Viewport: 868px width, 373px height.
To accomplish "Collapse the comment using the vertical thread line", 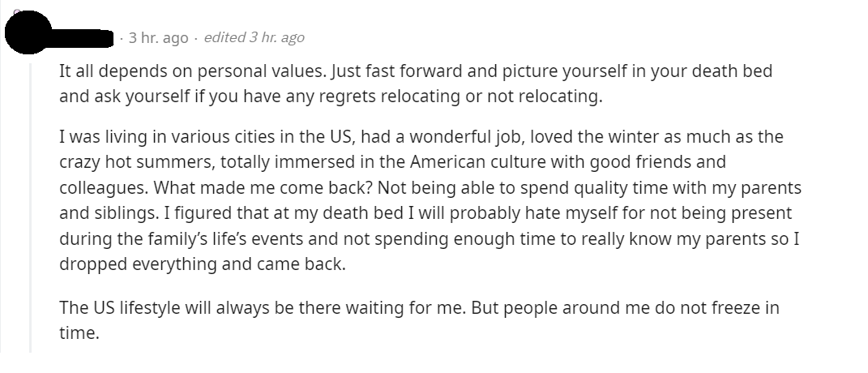I will 30,203.
